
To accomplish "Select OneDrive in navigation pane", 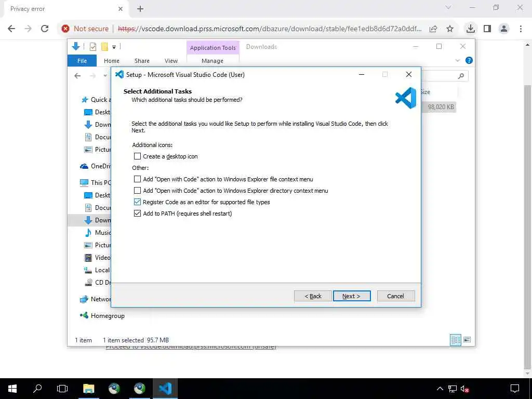I will tap(96, 166).
